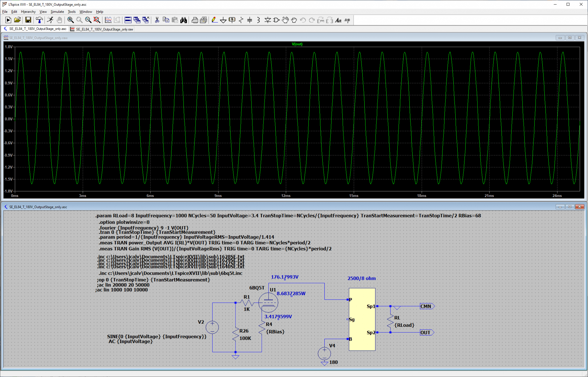
Task: Run the simulation with the running-man icon
Action: point(50,20)
